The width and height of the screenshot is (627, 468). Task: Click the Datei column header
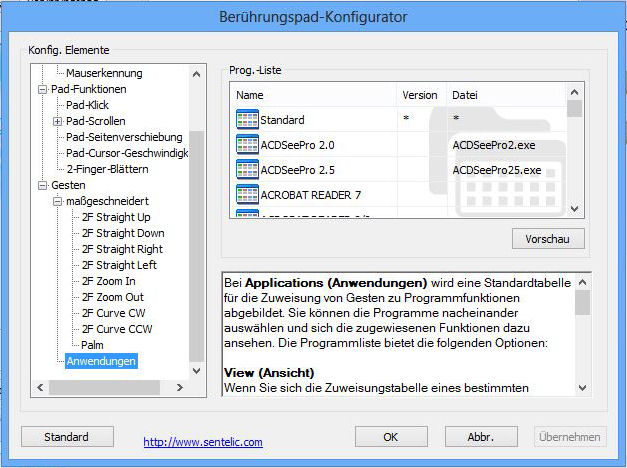tap(506, 95)
